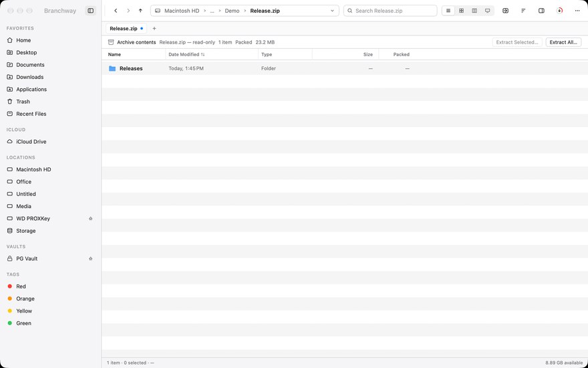
Task: Click the Packed 23.2 MB info text
Action: [255, 42]
